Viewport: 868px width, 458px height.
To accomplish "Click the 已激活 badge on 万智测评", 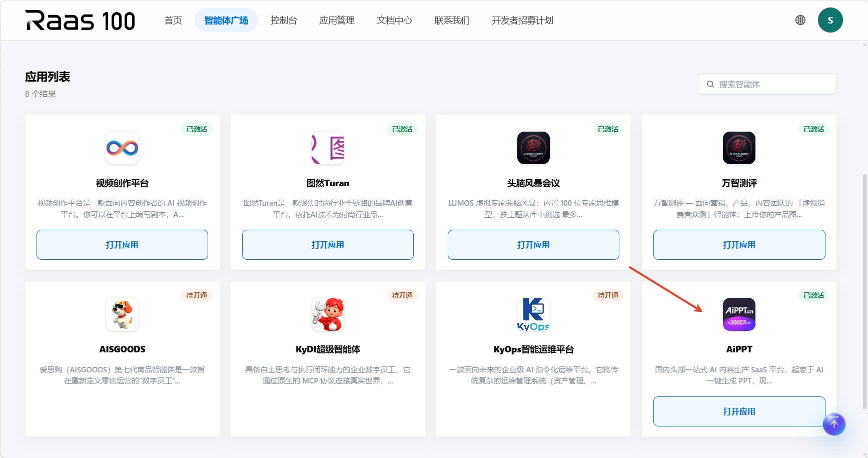I will 813,129.
